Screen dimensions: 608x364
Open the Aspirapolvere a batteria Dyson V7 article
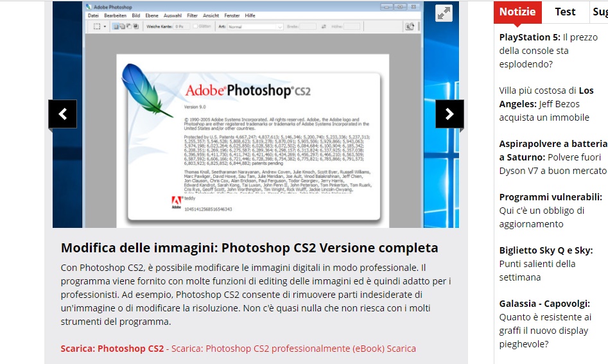[553, 157]
